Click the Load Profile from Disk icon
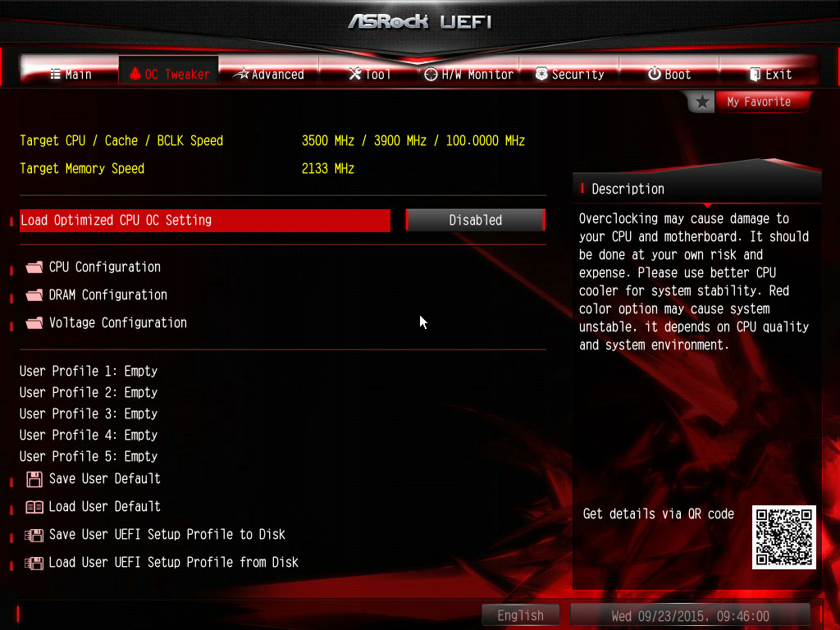 (34, 563)
